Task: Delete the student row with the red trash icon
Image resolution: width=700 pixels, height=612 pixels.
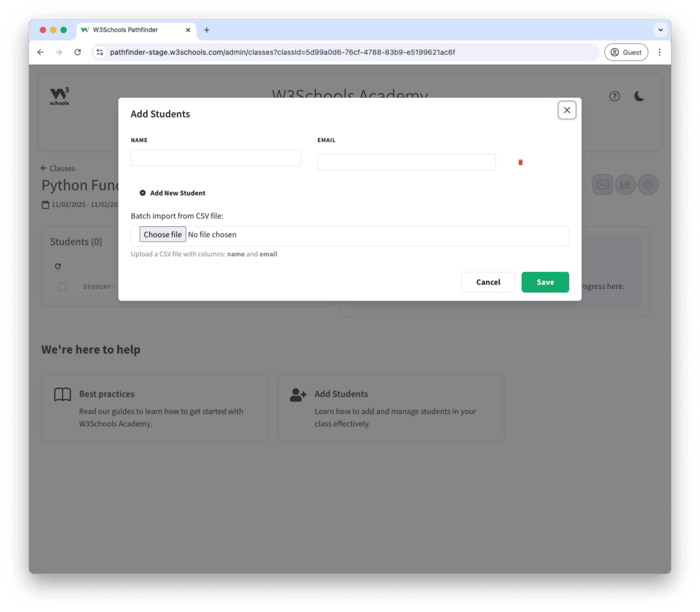Action: [520, 162]
